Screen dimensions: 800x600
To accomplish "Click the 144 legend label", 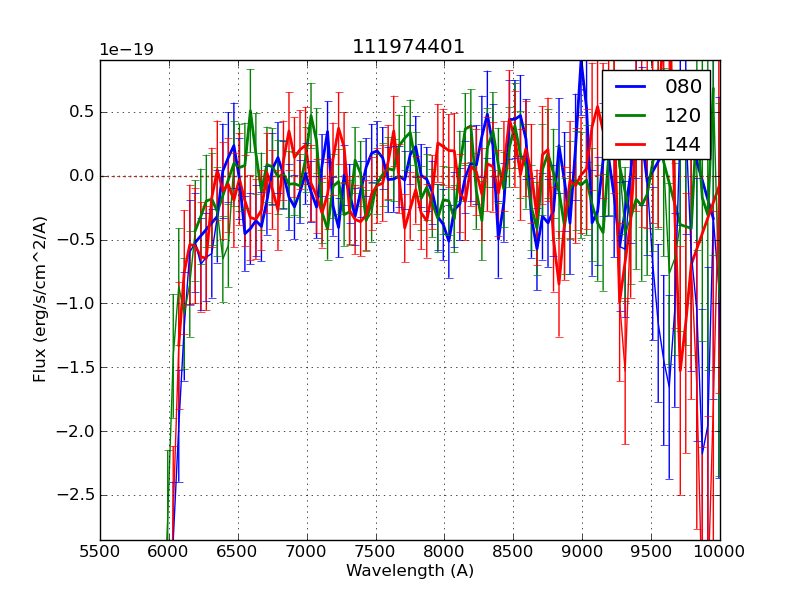I will click(683, 145).
